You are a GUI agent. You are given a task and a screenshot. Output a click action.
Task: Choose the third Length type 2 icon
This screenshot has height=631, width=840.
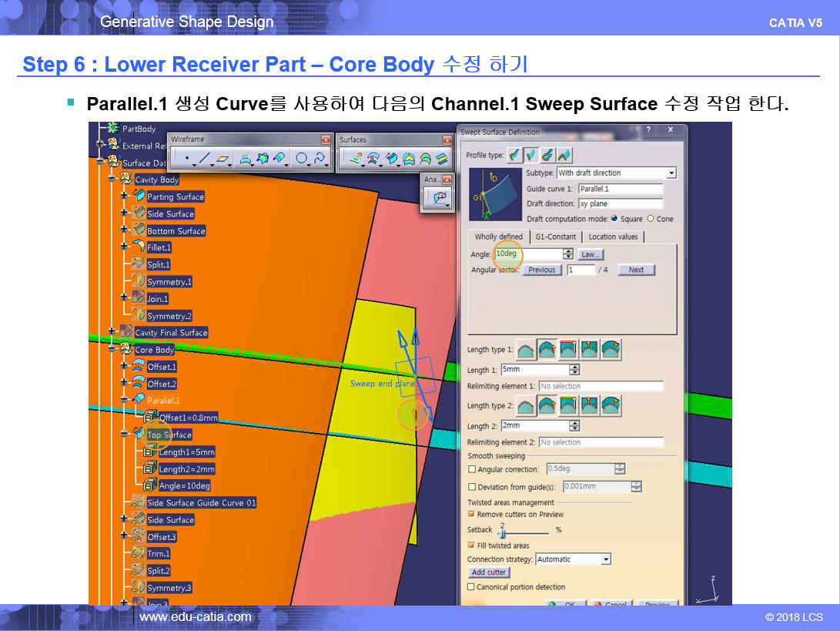click(x=569, y=406)
